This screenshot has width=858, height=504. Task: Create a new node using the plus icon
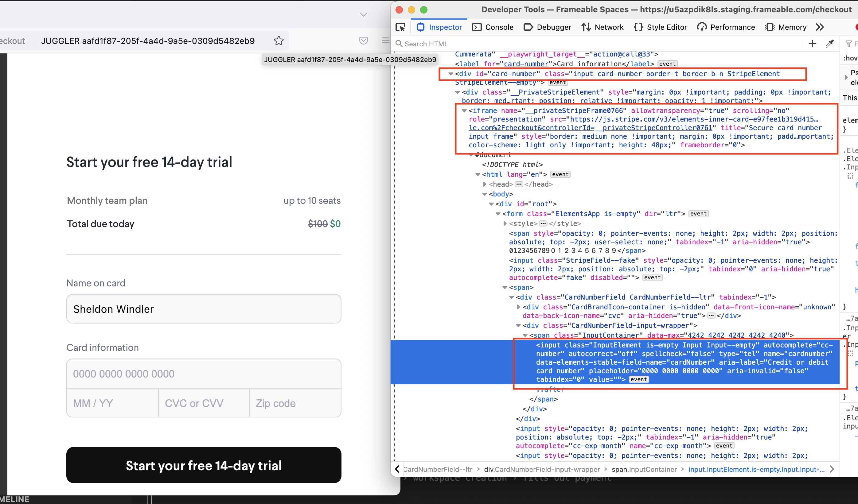(812, 44)
